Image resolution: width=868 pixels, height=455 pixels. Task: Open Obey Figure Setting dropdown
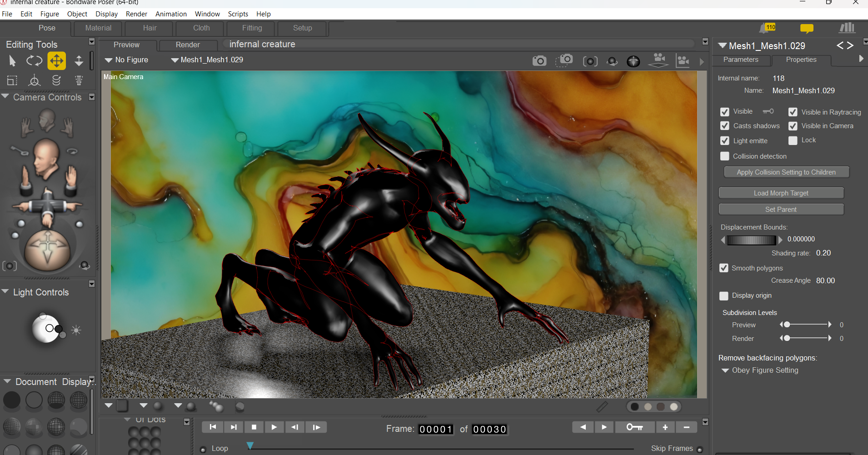tap(760, 370)
